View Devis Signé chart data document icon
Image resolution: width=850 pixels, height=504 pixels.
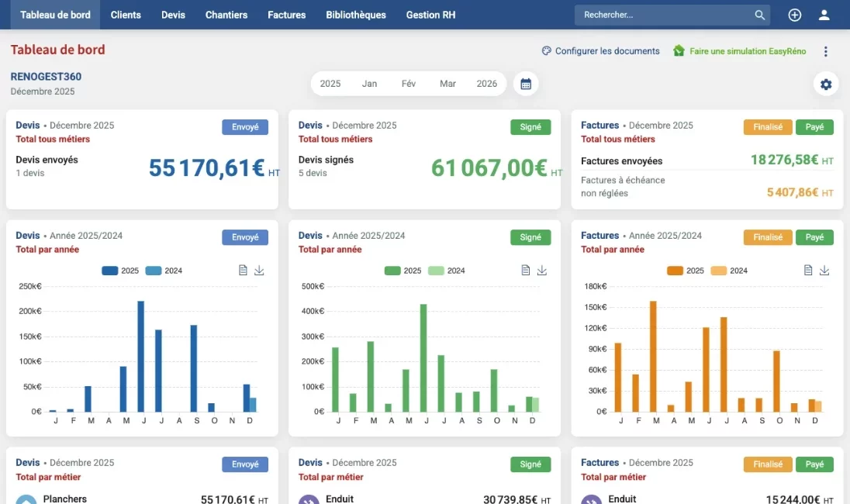coord(526,271)
